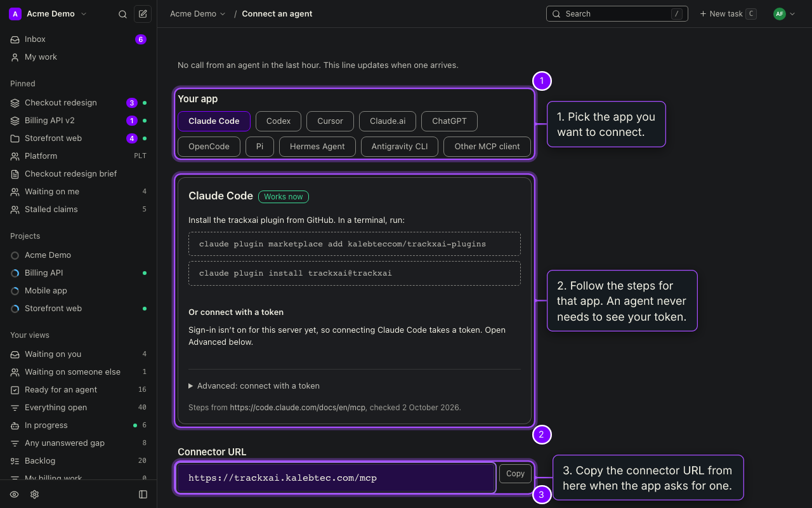This screenshot has width=812, height=508.
Task: Select the OpenCode app option
Action: [x=209, y=147]
